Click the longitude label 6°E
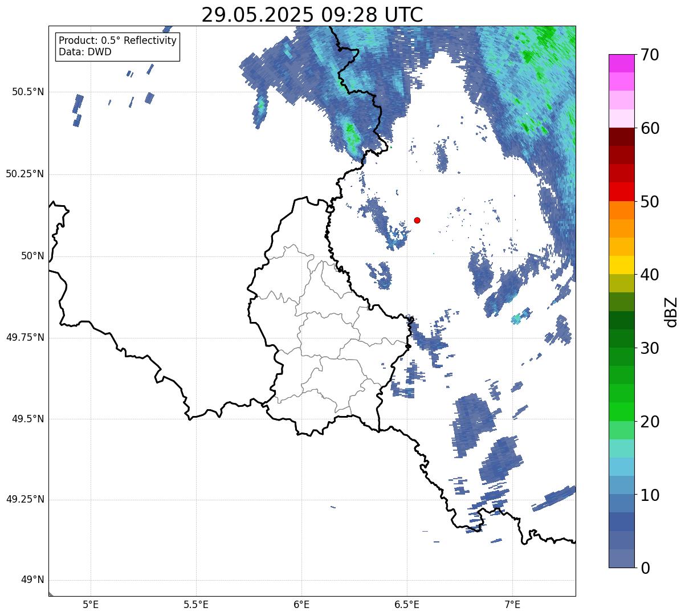Screen dimensions: 685x616 (x=301, y=605)
